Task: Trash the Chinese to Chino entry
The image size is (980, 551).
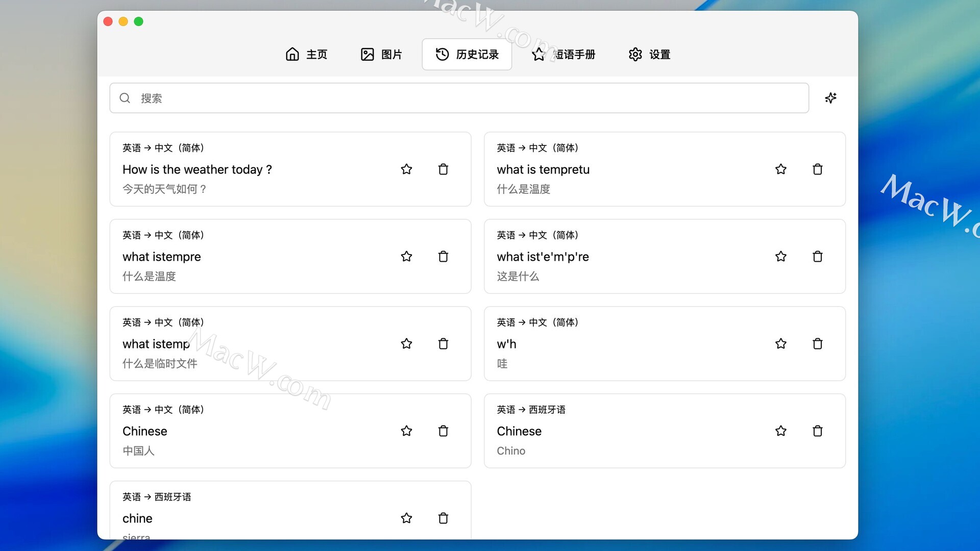Action: point(817,431)
